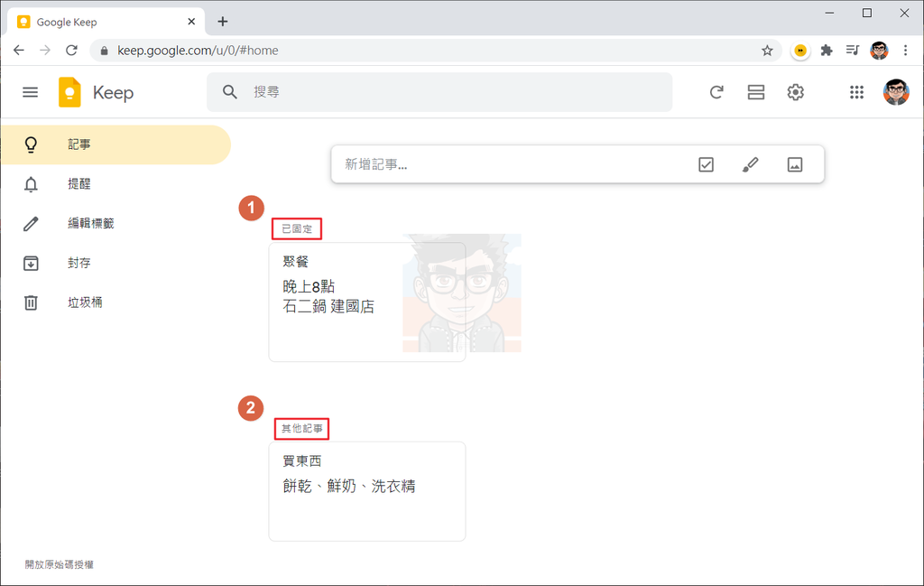Refresh notes with the reload icon
The width and height of the screenshot is (924, 586).
click(x=716, y=93)
